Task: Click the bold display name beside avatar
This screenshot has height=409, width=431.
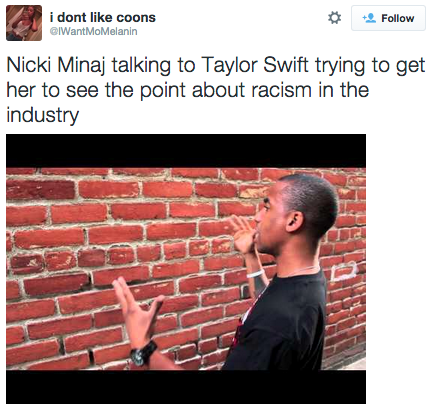Action: tap(103, 17)
